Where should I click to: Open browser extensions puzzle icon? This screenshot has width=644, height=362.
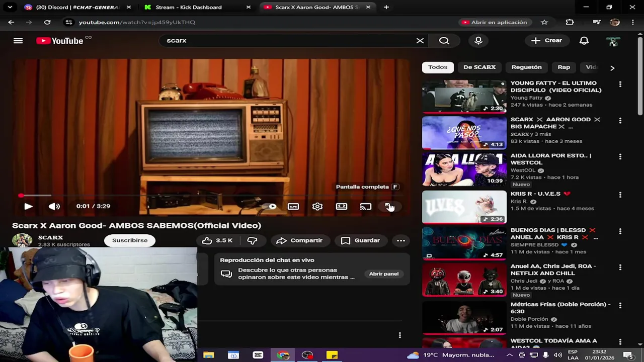[x=570, y=22]
